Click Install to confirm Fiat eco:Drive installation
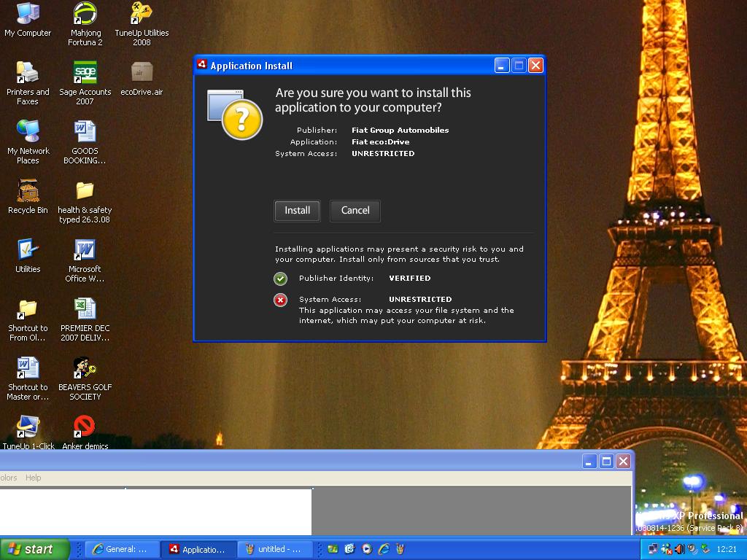The width and height of the screenshot is (747, 560). click(x=296, y=211)
